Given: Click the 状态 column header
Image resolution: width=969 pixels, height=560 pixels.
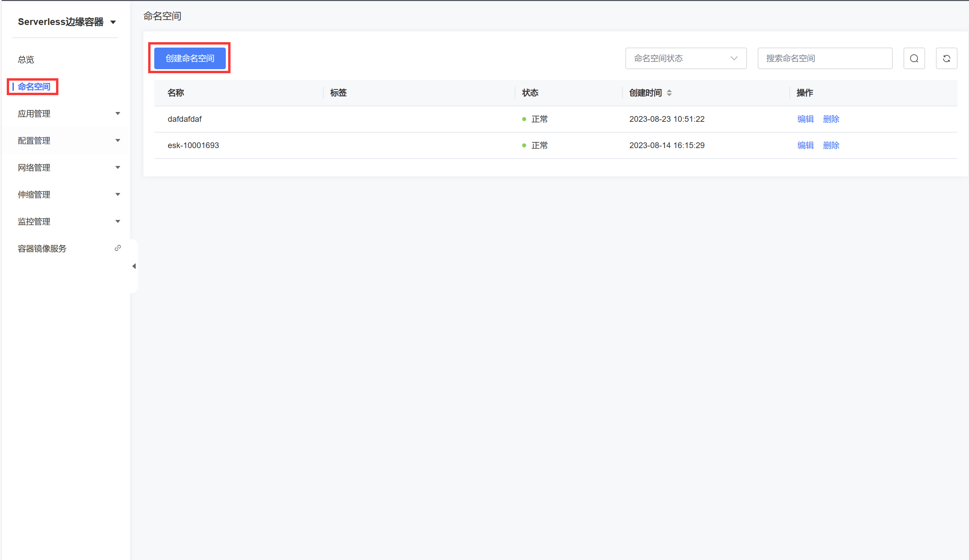Looking at the screenshot, I should click(x=530, y=93).
